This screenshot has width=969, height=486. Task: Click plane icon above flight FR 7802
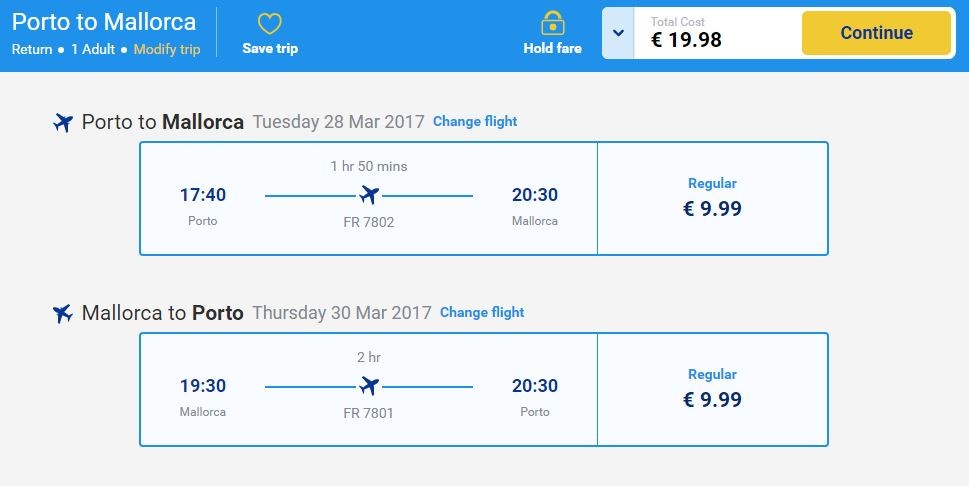click(369, 195)
